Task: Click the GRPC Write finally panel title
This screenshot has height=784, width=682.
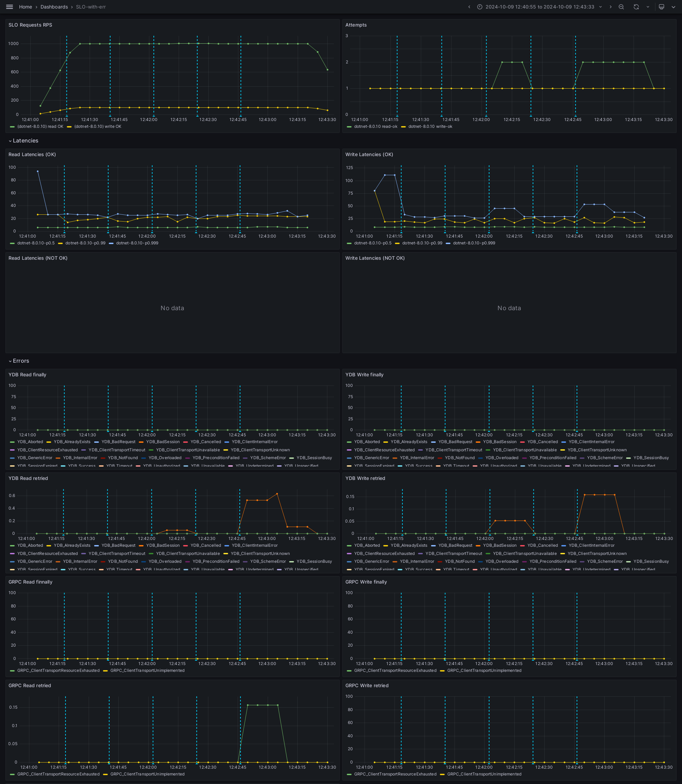Action: coord(366,582)
